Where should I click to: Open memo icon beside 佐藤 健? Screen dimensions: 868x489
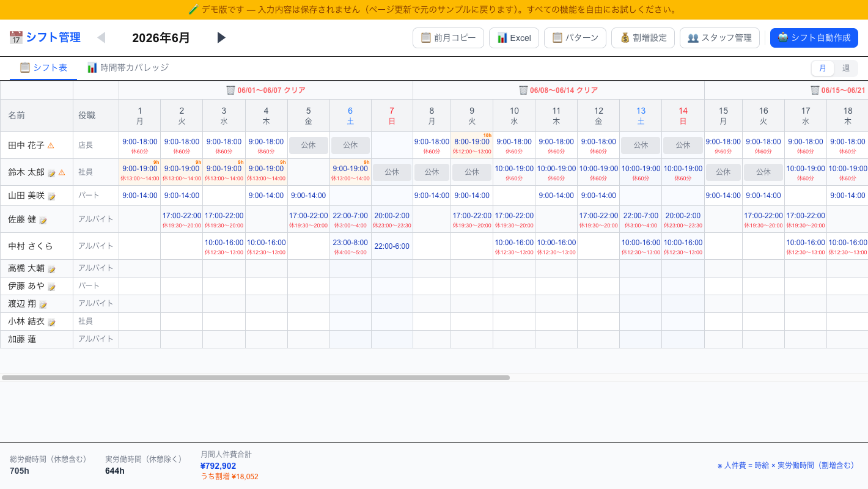click(x=43, y=220)
